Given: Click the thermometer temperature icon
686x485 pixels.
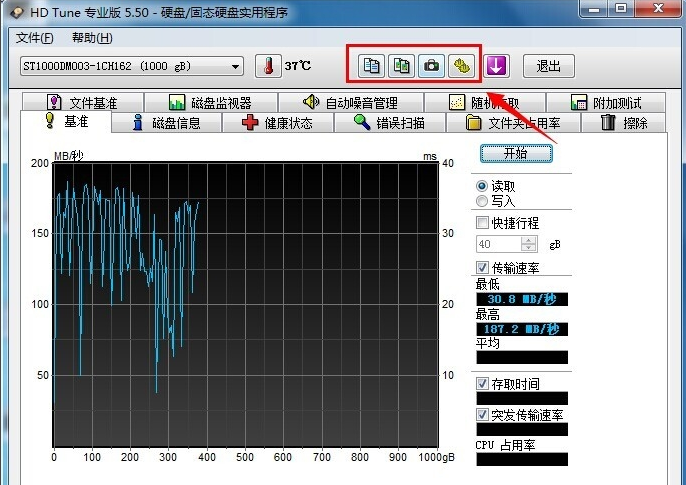Looking at the screenshot, I should click(267, 66).
